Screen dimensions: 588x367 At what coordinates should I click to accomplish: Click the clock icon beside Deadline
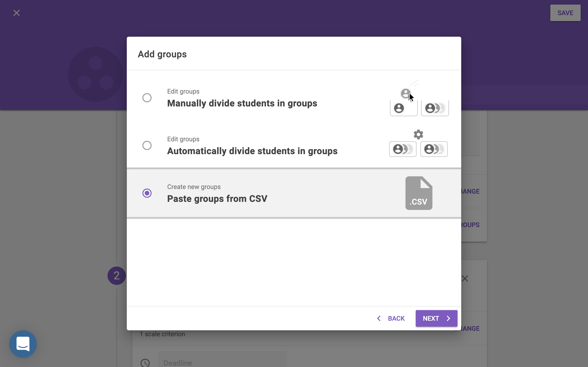coord(145,363)
